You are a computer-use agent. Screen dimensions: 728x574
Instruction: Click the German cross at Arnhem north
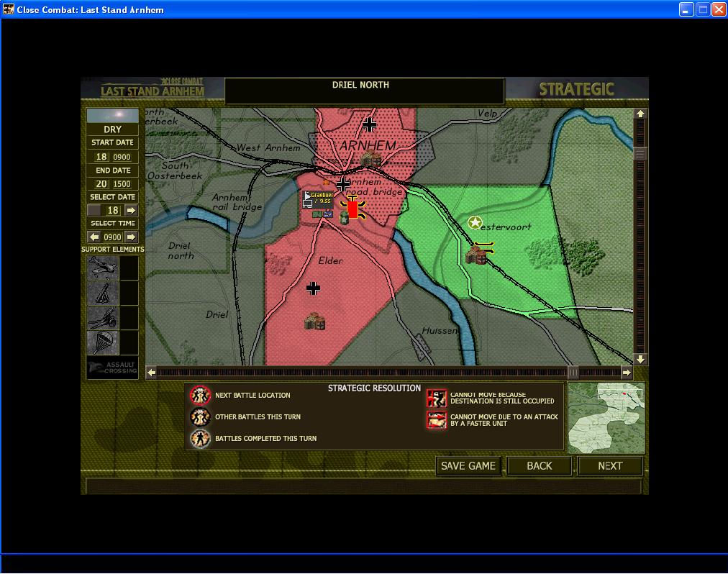pyautogui.click(x=370, y=124)
